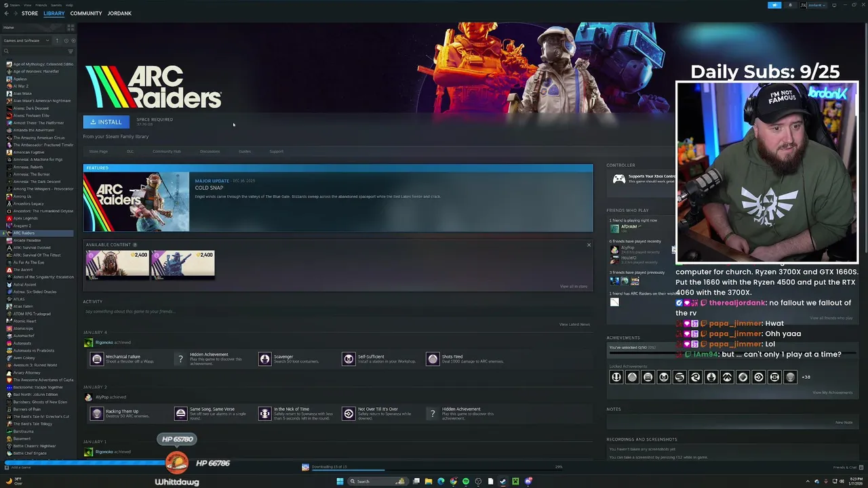The height and width of the screenshot is (488, 868).
Task: Open Community Hub for ARC Raiders
Action: click(167, 151)
